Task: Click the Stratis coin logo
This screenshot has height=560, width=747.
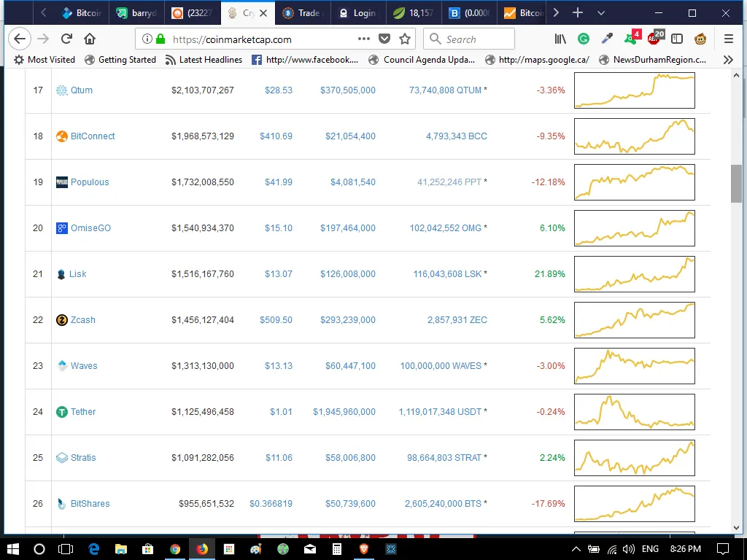Action: point(62,458)
